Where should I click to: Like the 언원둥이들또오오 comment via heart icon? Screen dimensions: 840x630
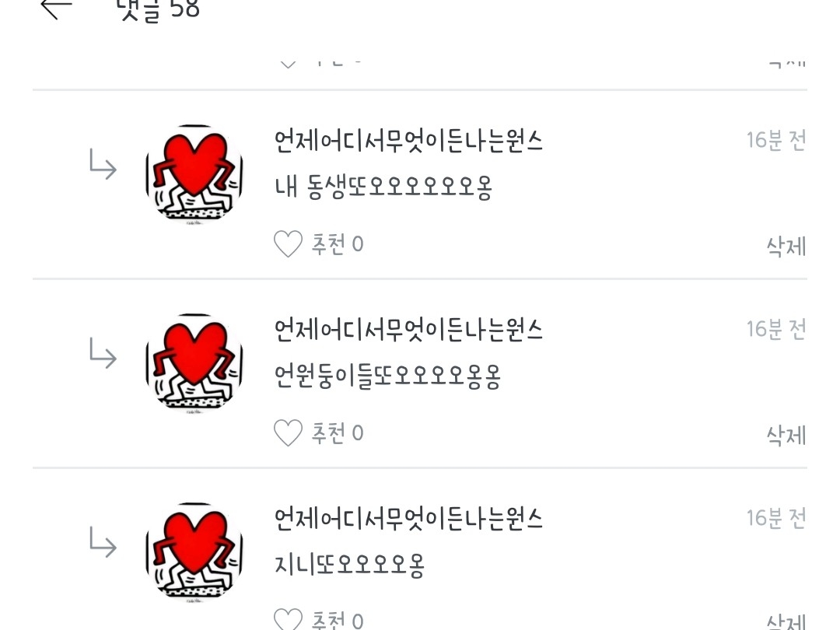pos(289,433)
